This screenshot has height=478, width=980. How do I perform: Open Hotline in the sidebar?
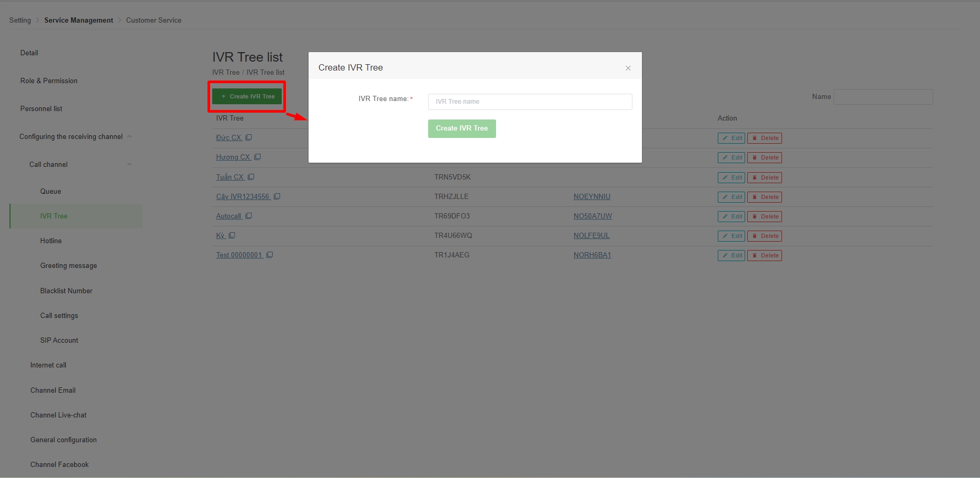click(x=51, y=241)
